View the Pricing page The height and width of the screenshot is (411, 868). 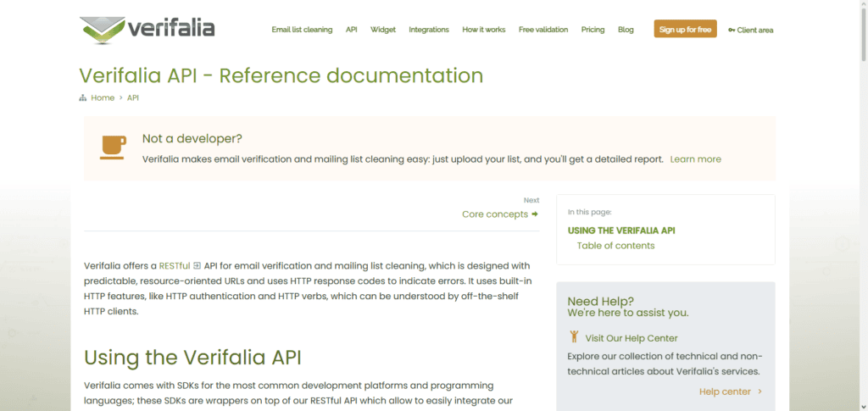click(x=593, y=30)
